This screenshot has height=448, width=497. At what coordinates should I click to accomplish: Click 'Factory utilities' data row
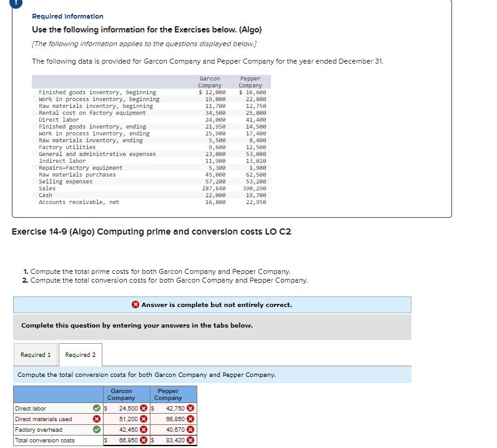click(152, 147)
